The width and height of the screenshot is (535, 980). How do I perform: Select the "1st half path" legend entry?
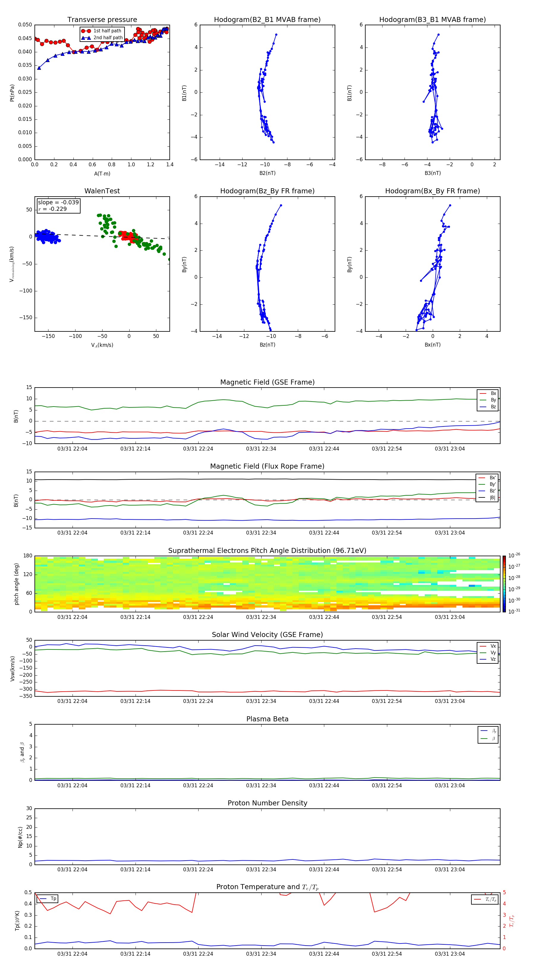point(102,31)
